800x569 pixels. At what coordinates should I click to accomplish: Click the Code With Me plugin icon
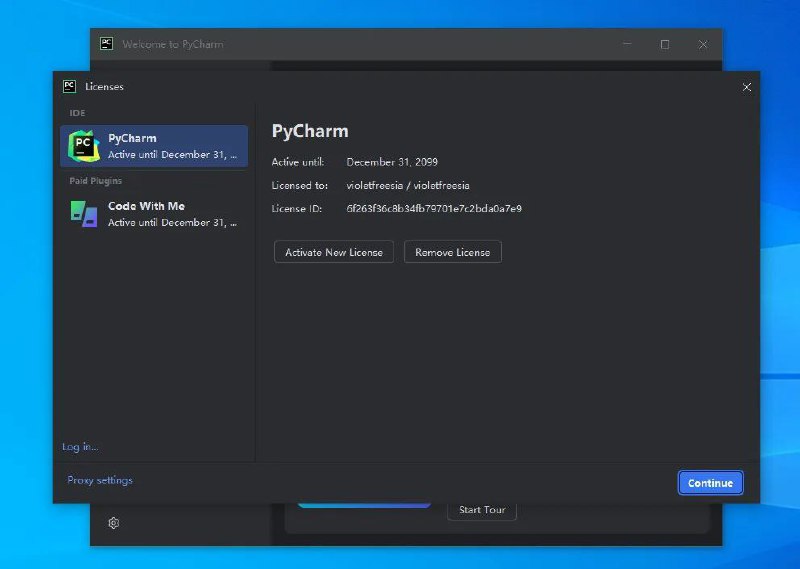[x=83, y=213]
